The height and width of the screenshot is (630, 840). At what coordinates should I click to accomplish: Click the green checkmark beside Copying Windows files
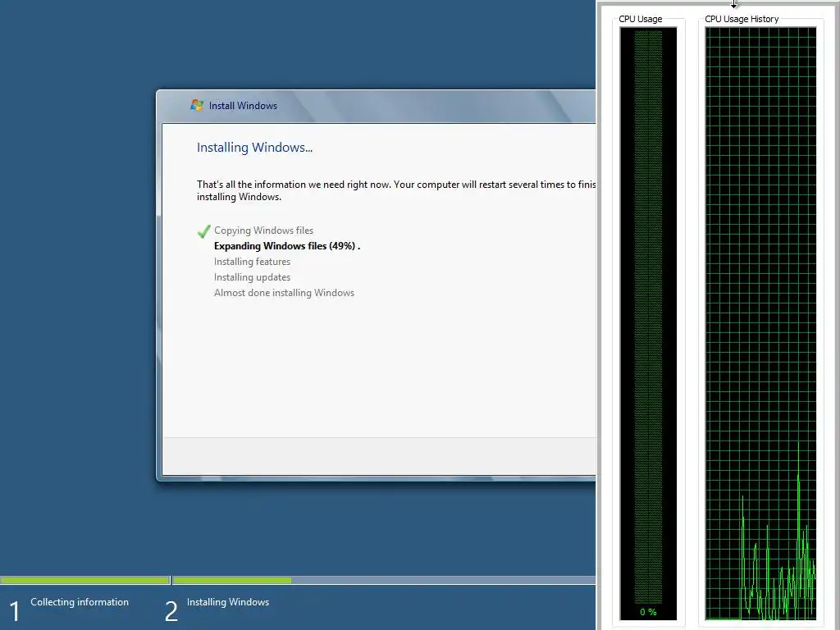tap(203, 231)
